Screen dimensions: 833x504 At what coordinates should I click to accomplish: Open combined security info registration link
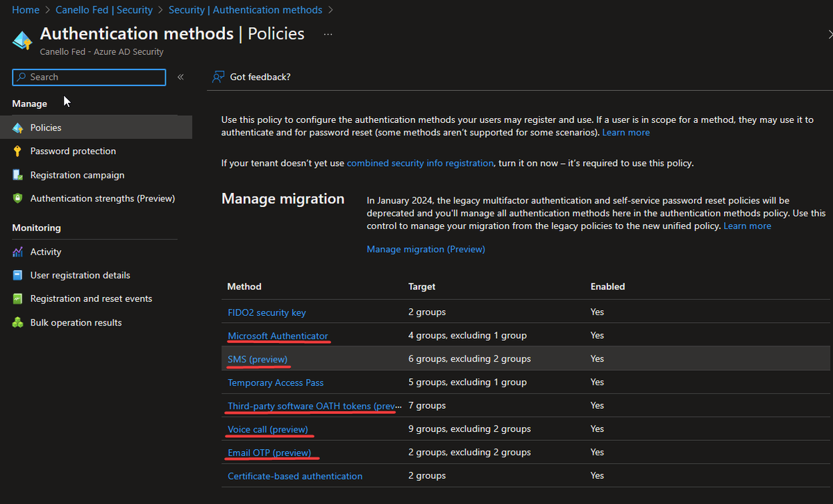(420, 163)
